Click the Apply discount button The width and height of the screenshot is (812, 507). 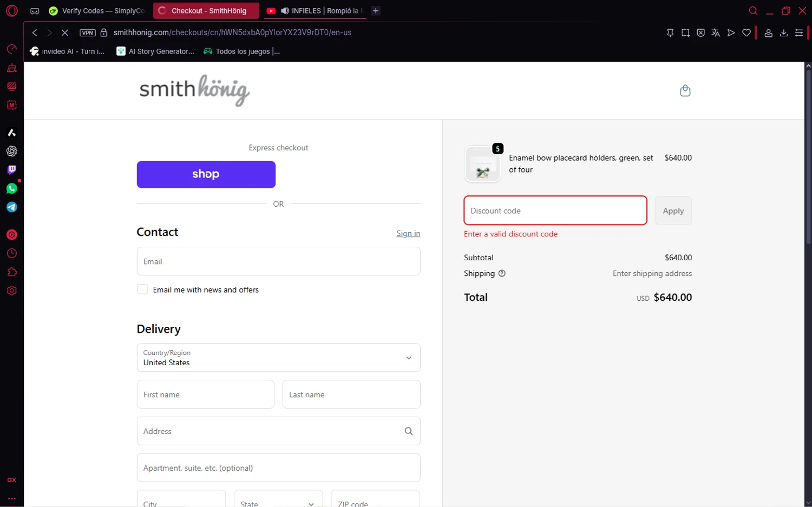point(673,210)
